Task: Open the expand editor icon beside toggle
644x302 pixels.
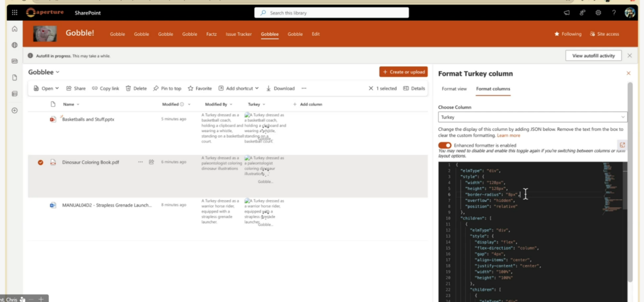Action: coord(622,145)
